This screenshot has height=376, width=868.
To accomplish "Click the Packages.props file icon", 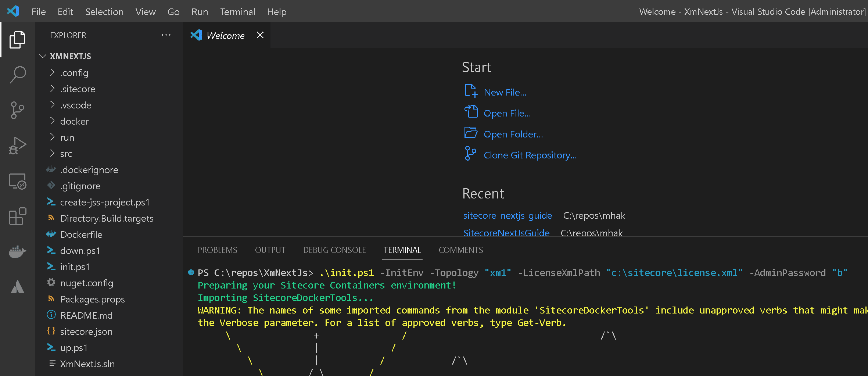I will pyautogui.click(x=51, y=298).
